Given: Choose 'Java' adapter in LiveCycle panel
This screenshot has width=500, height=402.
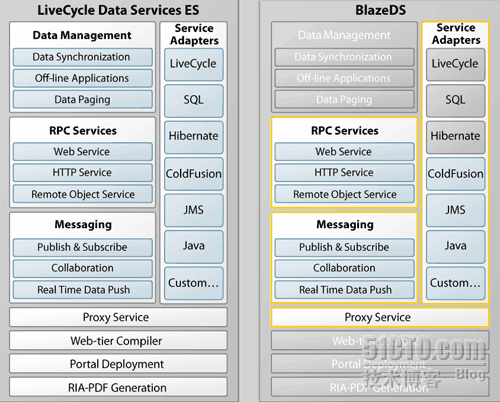Looking at the screenshot, I should pyautogui.click(x=194, y=247).
